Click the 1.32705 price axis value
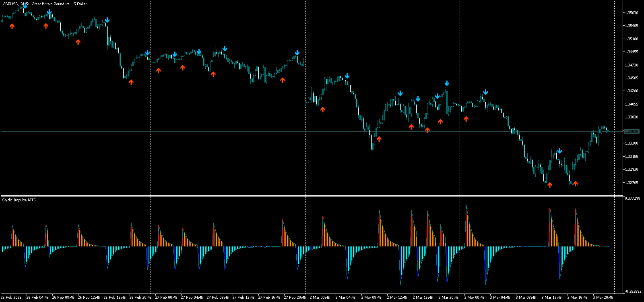 tap(631, 183)
